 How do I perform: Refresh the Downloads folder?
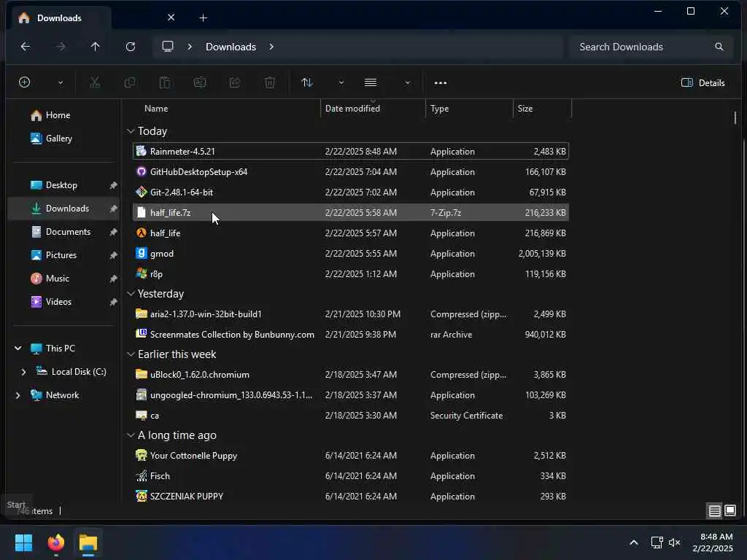tap(131, 47)
